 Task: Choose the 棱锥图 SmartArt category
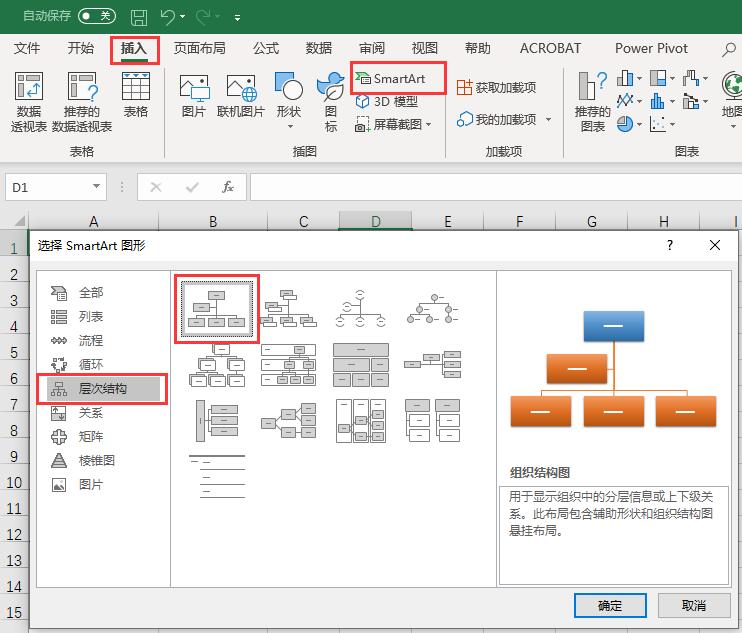coord(96,461)
